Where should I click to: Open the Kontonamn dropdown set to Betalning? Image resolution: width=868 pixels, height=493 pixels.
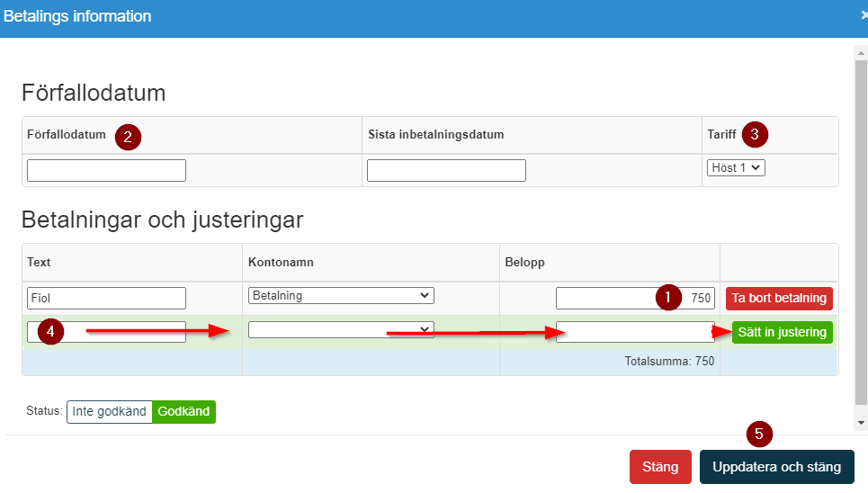(341, 295)
